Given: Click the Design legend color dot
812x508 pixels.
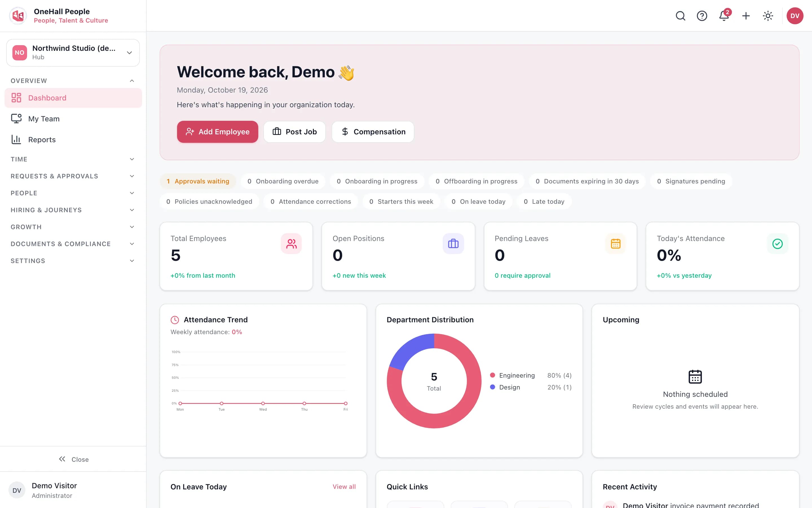Looking at the screenshot, I should point(492,387).
